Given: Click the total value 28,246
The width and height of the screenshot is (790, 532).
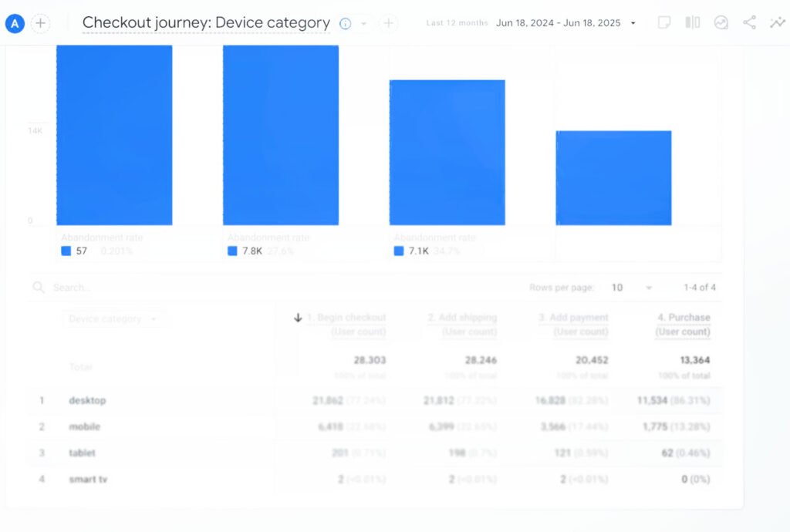Looking at the screenshot, I should click(x=481, y=360).
